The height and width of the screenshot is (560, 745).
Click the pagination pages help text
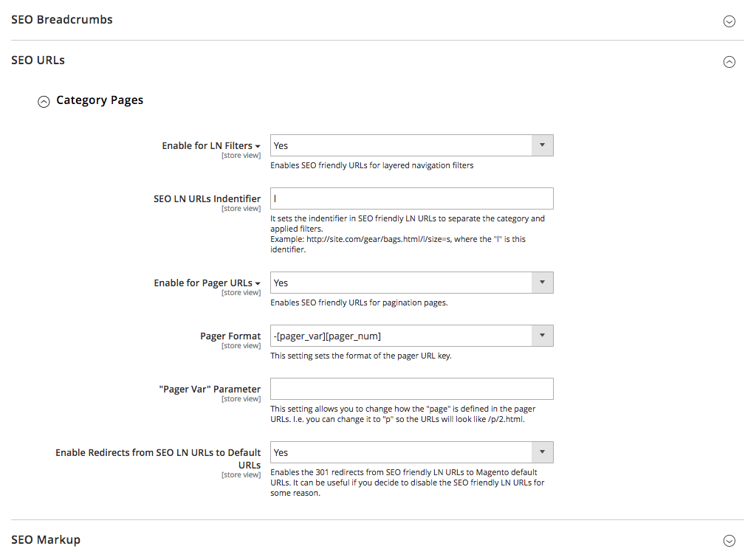tap(359, 303)
